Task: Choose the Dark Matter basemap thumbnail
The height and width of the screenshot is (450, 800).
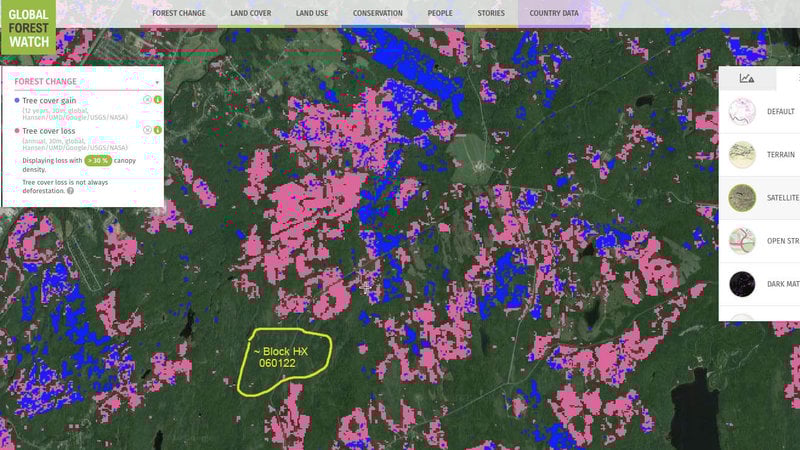Action: click(x=741, y=284)
